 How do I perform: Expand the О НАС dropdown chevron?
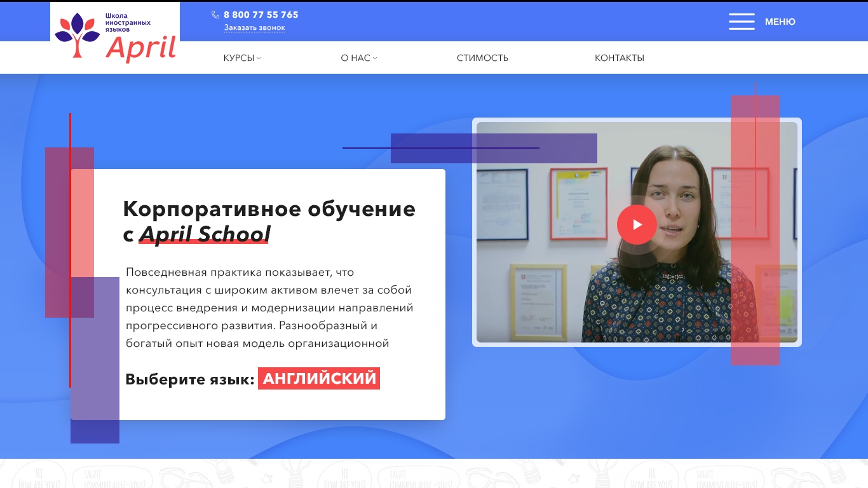pyautogui.click(x=375, y=58)
